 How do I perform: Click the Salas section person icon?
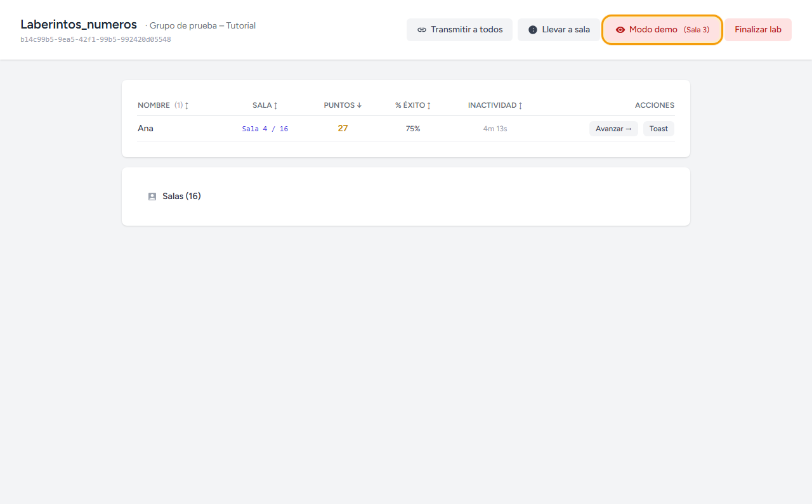pos(152,197)
